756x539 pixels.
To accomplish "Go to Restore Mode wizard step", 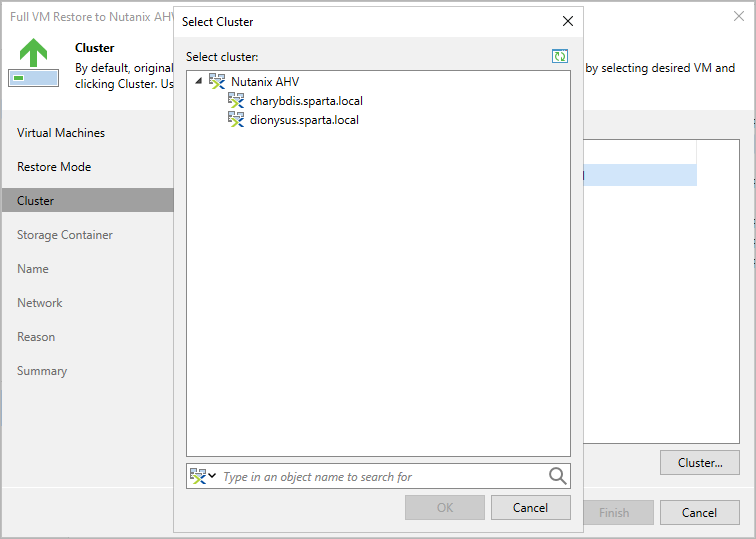I will pyautogui.click(x=54, y=167).
